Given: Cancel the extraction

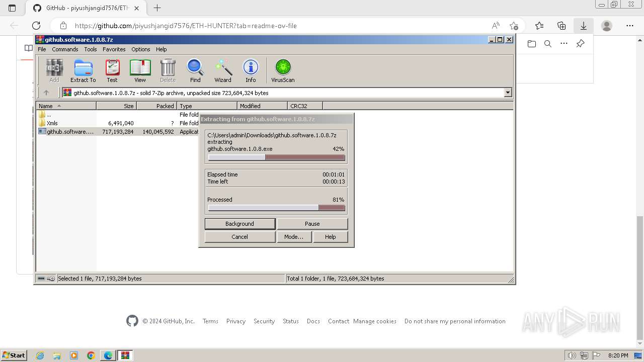Looking at the screenshot, I should pos(240,237).
